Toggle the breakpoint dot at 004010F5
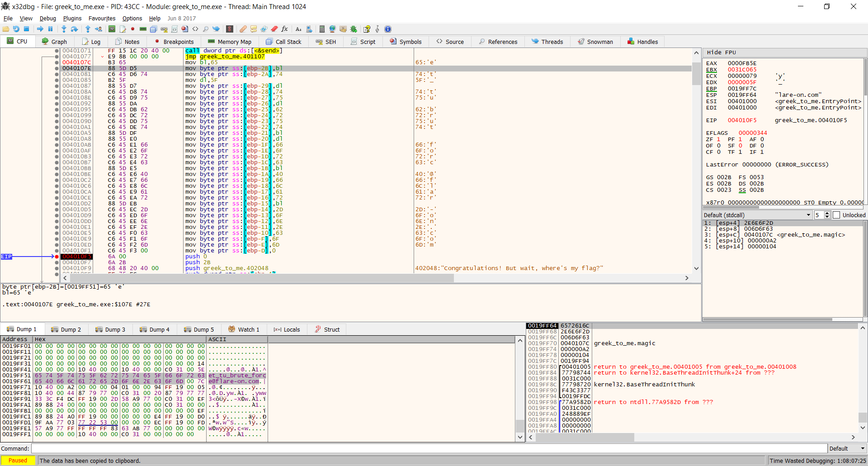 coord(56,257)
